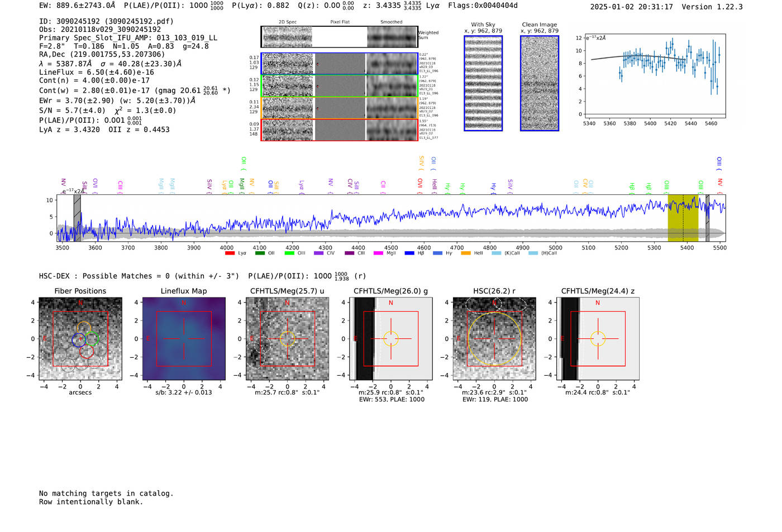Image resolution: width=782 pixels, height=532 pixels.
Task: Click the RA,Dec coordinates line
Action: (x=102, y=55)
